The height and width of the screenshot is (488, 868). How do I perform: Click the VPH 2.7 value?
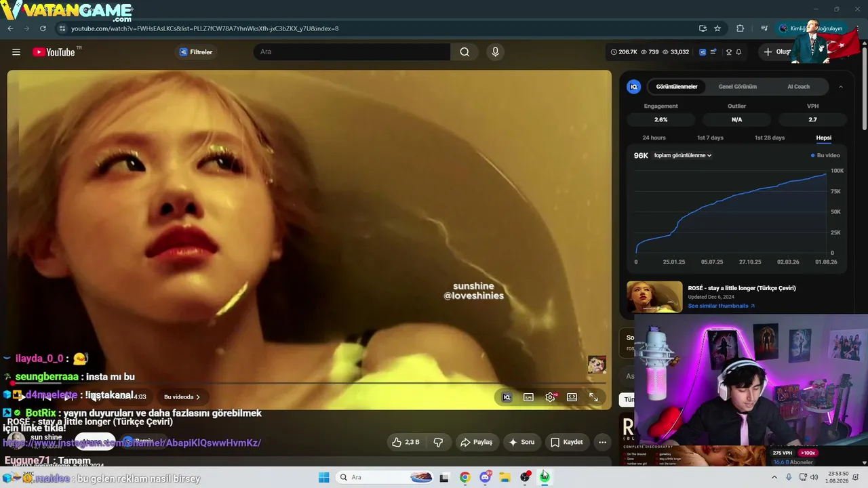coord(812,119)
